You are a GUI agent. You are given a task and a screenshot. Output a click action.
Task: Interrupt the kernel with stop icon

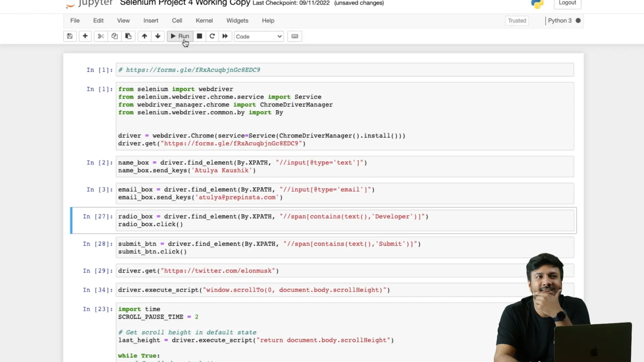199,36
